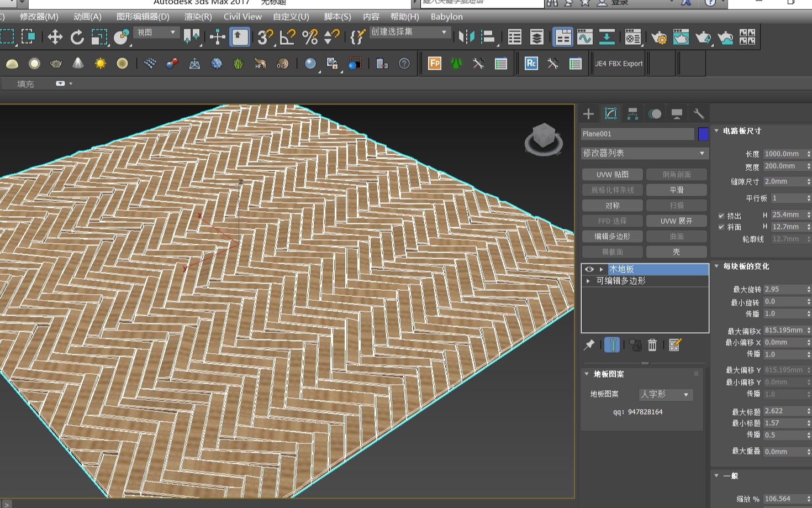Screen dimensions: 812x508
Task: Toggle the 斜面 checkbox
Action: tap(721, 227)
